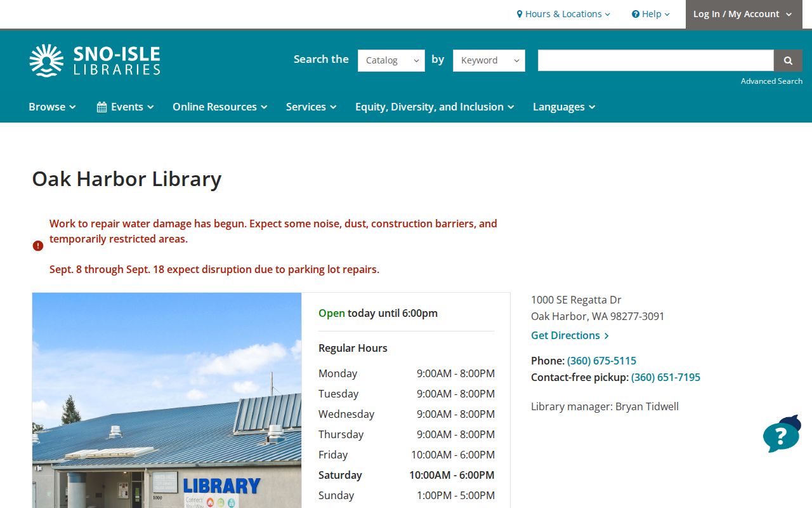812x508 pixels.
Task: Open the chat help bubble icon
Action: tap(782, 434)
